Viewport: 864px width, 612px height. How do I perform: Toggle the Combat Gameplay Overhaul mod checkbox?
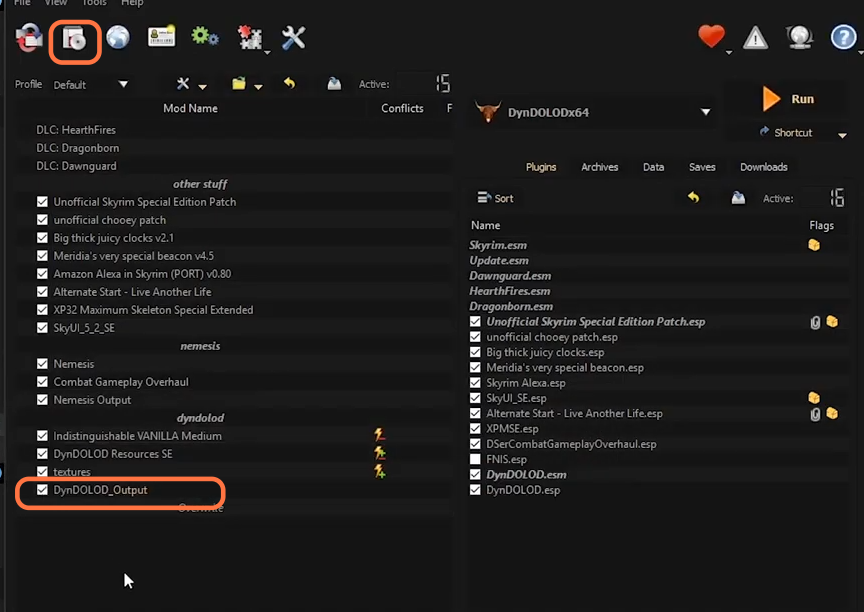click(x=42, y=382)
